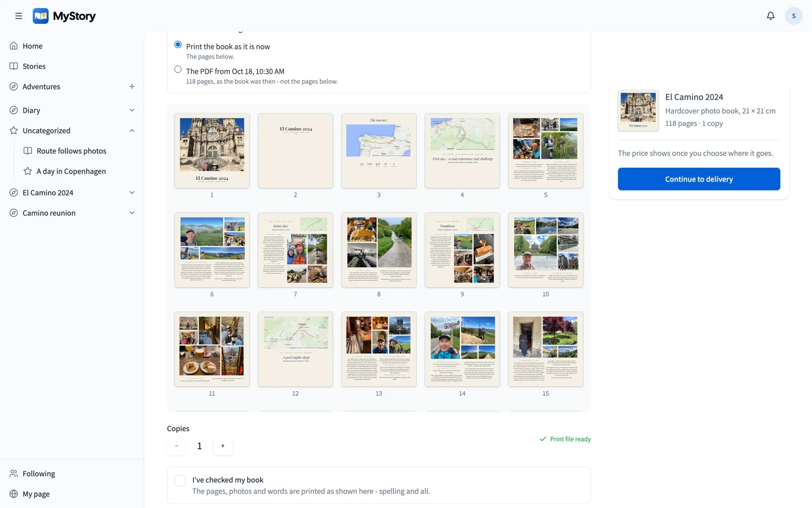This screenshot has width=812, height=508.
Task: Open notifications bell
Action: point(770,16)
